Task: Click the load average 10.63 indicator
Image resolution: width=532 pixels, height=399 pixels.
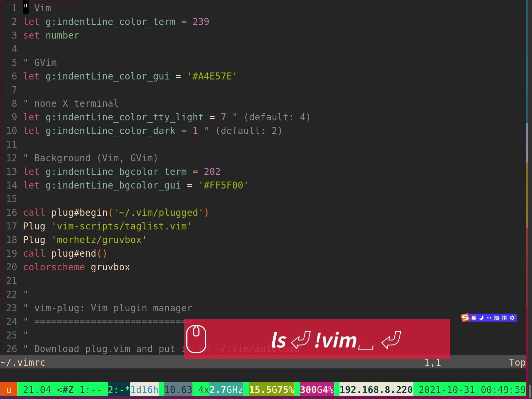Action: coord(178,390)
